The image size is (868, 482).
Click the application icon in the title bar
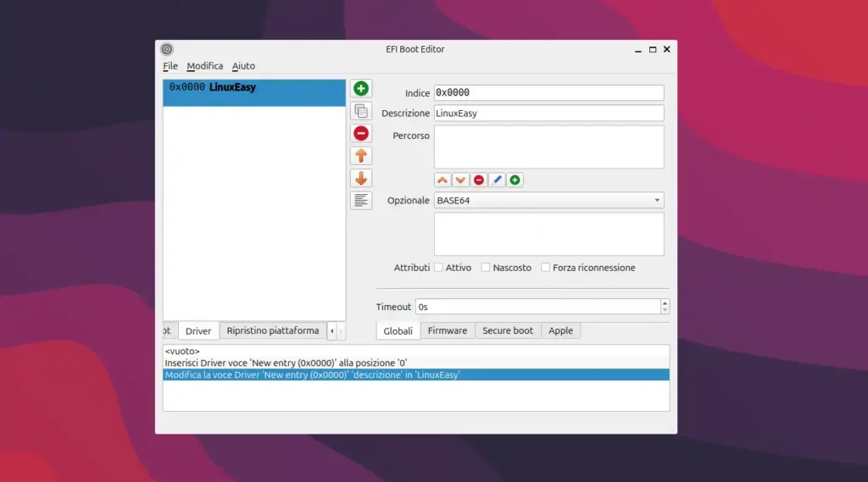[167, 49]
